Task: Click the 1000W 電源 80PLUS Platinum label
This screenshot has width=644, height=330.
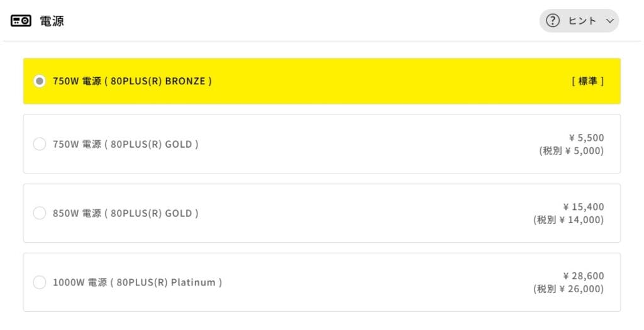Action: coord(137,282)
